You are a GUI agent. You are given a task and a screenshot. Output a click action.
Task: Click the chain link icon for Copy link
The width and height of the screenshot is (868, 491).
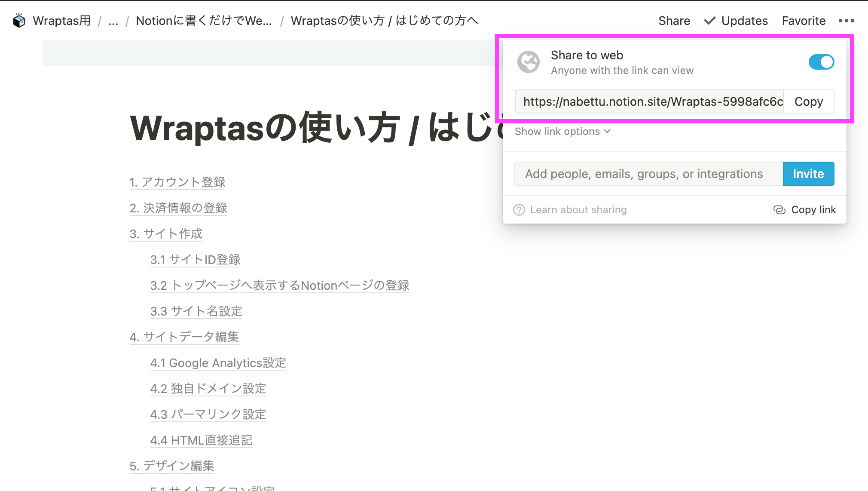click(x=779, y=210)
